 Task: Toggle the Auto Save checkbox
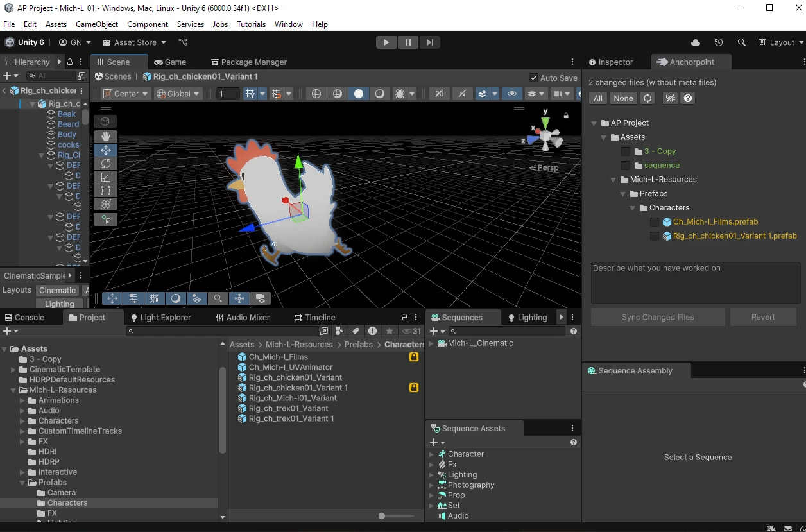534,78
